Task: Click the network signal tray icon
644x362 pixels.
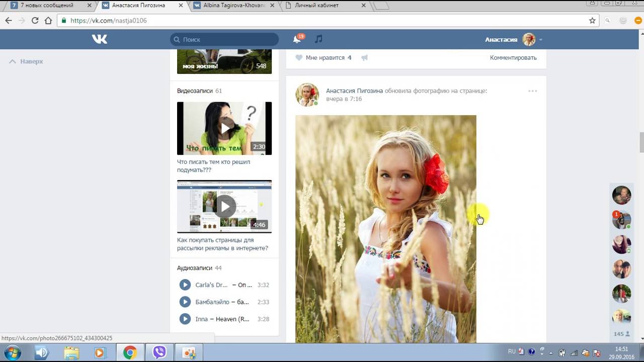Action: [574, 353]
